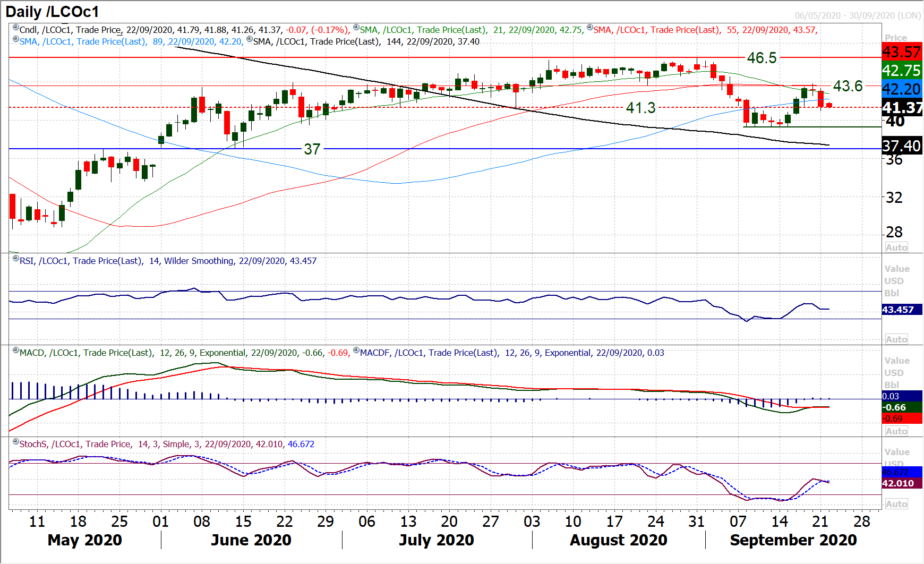Click Auto scale button on MACD panel
The height and width of the screenshot is (564, 924).
click(x=896, y=431)
